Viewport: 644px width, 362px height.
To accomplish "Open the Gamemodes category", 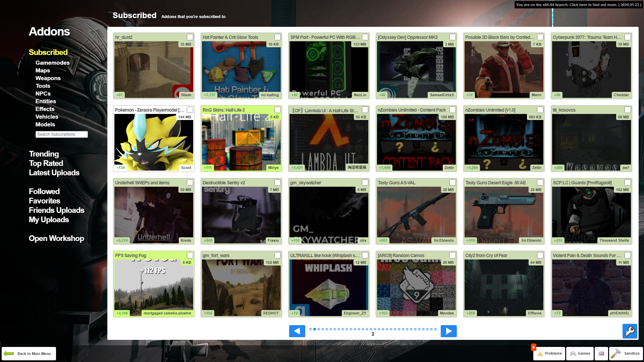I will [x=53, y=63].
